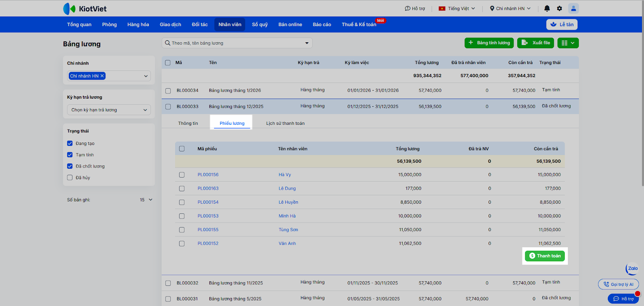Open the column view options dropdown
The image size is (644, 306).
568,43
